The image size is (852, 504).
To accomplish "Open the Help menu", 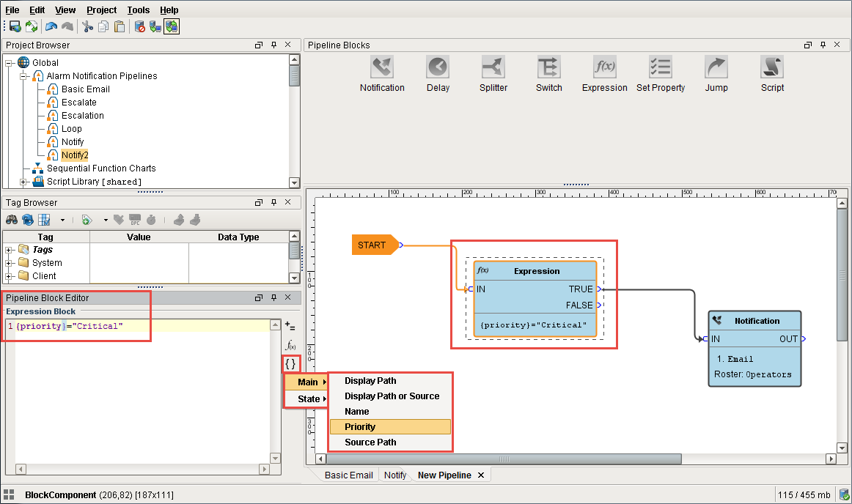I will pyautogui.click(x=169, y=10).
